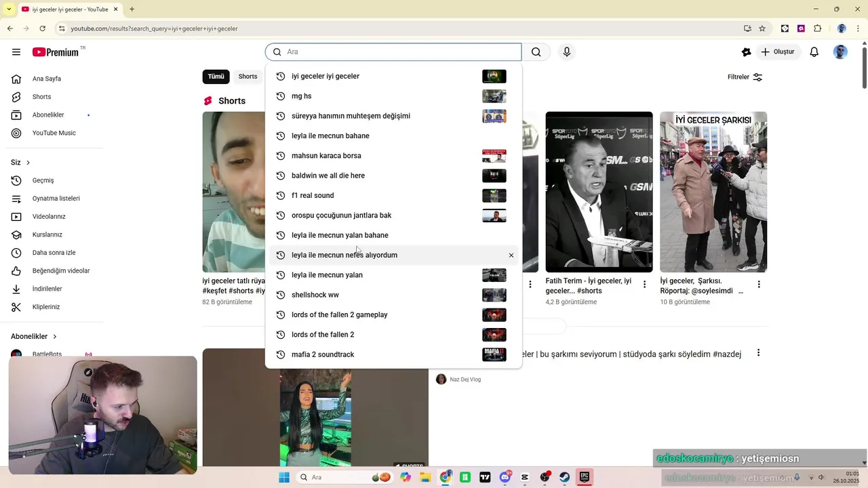Open the YouTube hamburger guide menu
This screenshot has width=868, height=488.
[16, 52]
